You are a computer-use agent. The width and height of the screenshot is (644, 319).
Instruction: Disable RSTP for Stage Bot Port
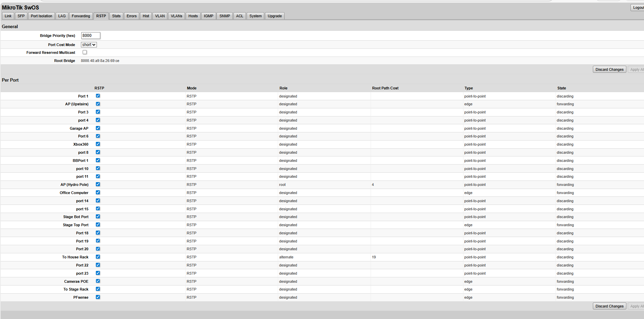[x=98, y=216]
